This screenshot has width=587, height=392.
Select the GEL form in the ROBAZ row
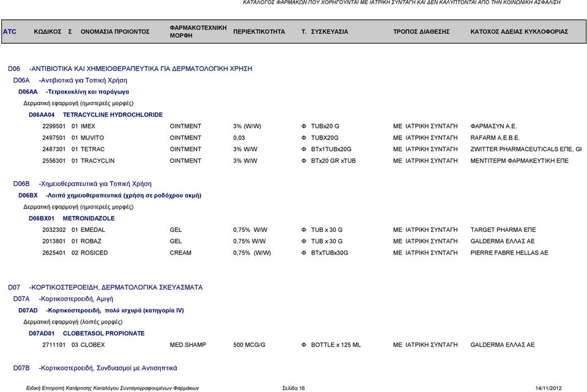(175, 241)
